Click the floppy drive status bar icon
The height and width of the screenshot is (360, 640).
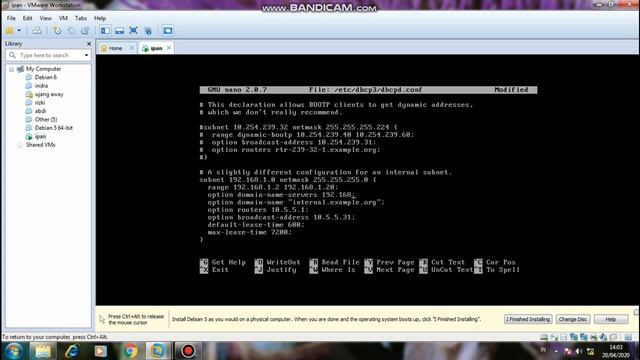click(564, 337)
